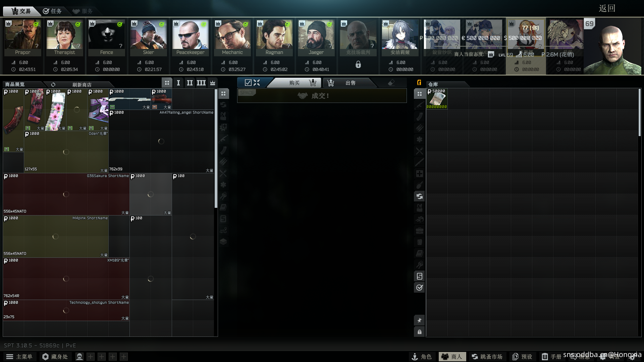The image size is (644, 362).
Task: Toggle the autofill requirements checkbox
Action: (248, 82)
